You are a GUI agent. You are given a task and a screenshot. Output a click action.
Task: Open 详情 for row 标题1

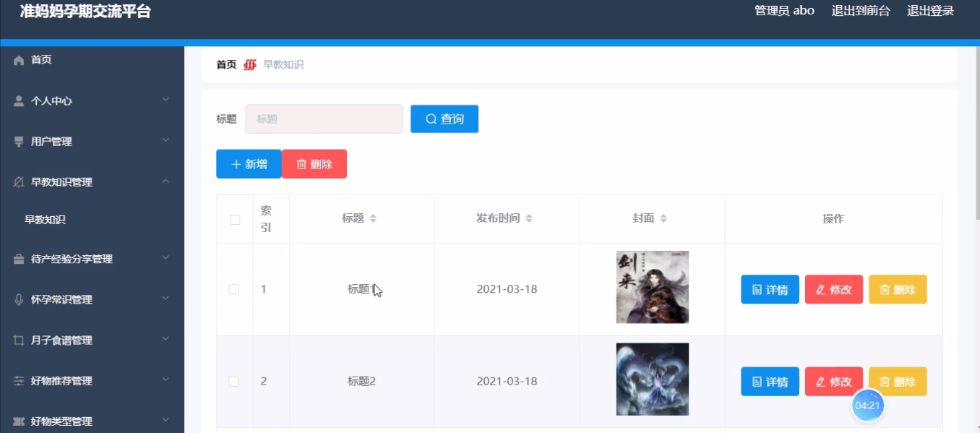coord(770,289)
